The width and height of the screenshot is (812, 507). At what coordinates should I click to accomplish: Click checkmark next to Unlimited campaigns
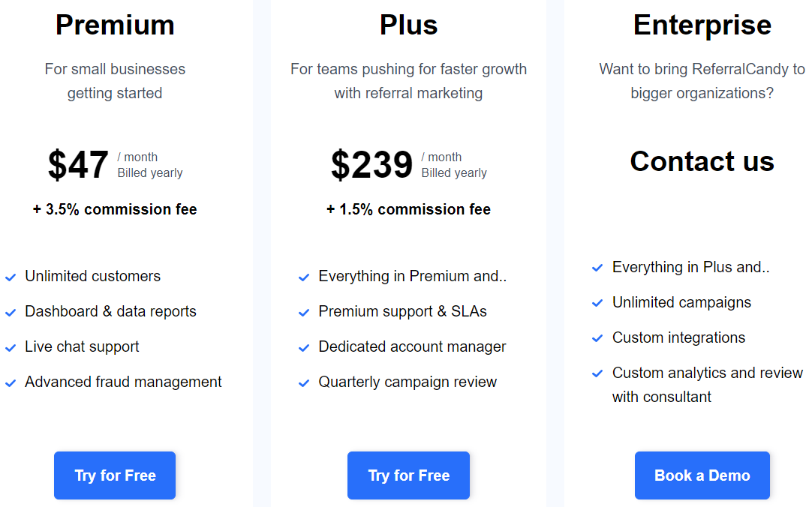[597, 304]
